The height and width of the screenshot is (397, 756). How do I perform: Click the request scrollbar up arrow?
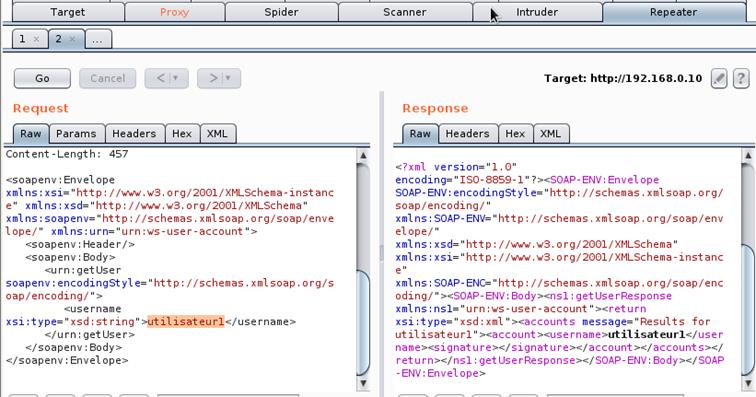tap(363, 155)
